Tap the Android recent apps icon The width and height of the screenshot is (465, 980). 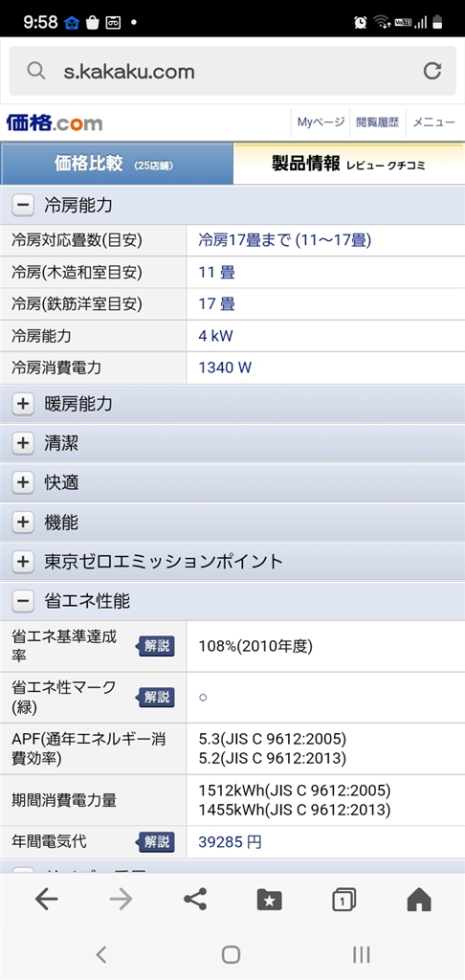(362, 954)
